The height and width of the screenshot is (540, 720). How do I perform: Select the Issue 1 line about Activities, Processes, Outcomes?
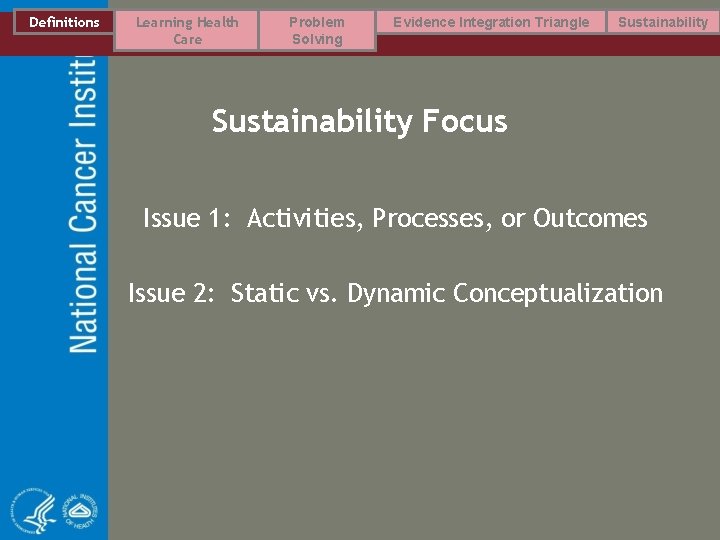pos(395,218)
